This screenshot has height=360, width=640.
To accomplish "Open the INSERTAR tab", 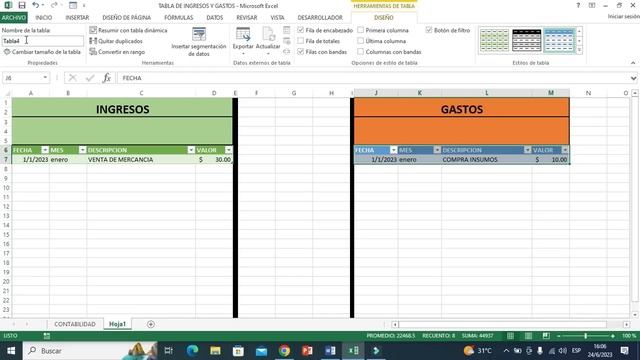I will [77, 18].
